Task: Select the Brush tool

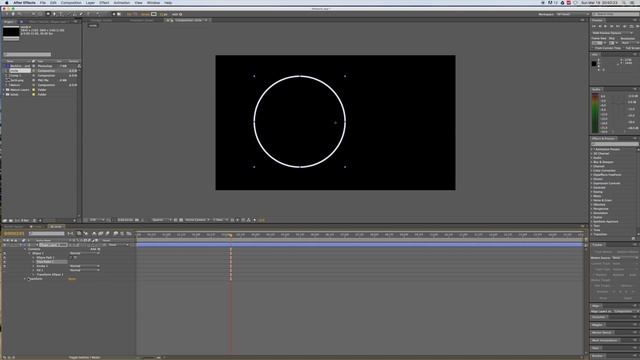Action: click(x=68, y=14)
